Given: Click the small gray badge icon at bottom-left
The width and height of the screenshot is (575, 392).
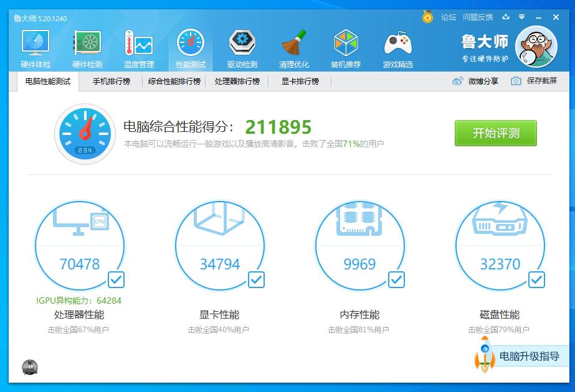Looking at the screenshot, I should point(30,367).
